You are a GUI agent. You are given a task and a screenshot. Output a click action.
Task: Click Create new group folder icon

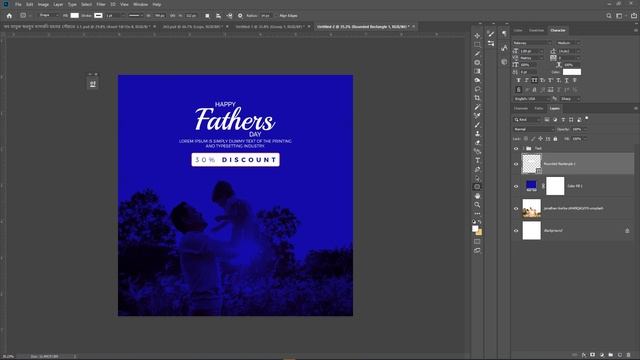coord(611,355)
